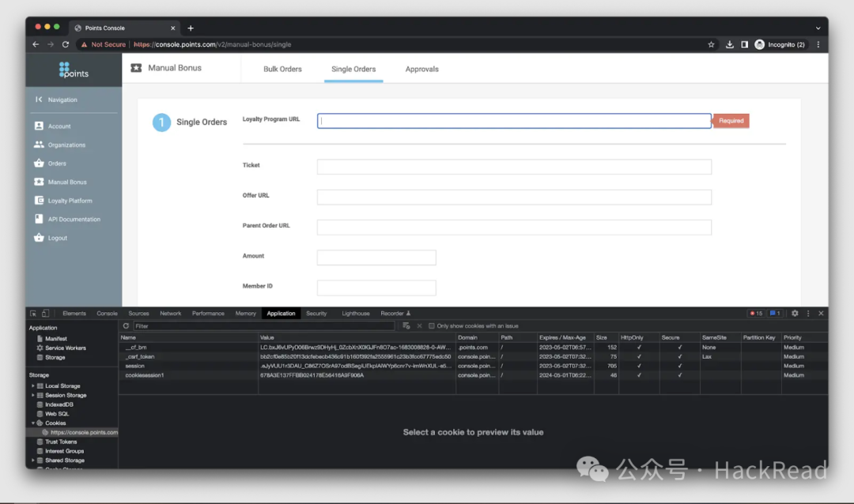Toggle browser side panel icon

click(x=744, y=44)
